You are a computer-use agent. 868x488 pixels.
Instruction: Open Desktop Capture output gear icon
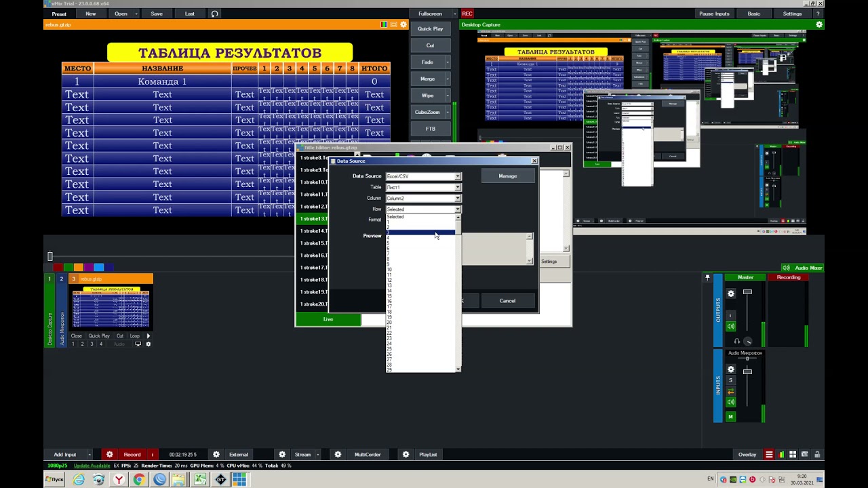tap(819, 24)
